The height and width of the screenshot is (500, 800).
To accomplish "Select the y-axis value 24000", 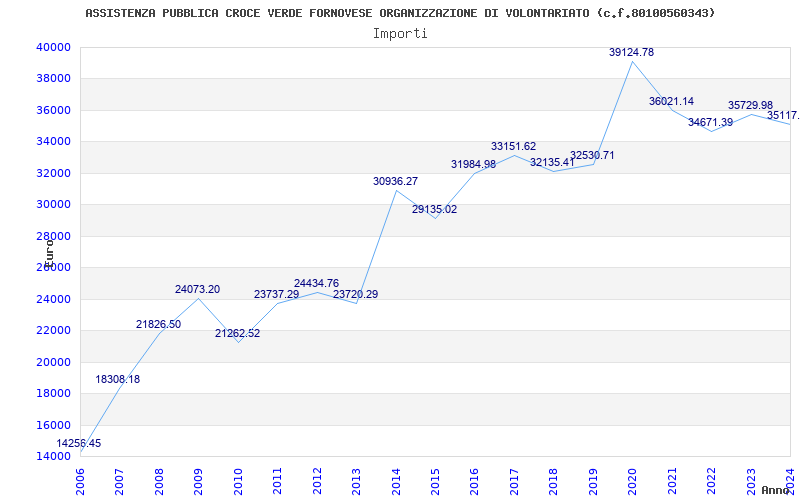I will tap(53, 299).
